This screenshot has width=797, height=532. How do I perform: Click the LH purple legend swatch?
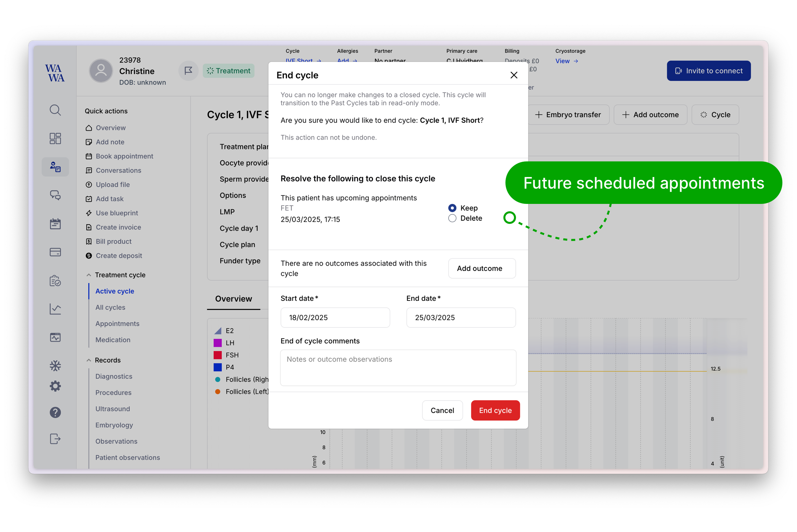click(x=218, y=343)
